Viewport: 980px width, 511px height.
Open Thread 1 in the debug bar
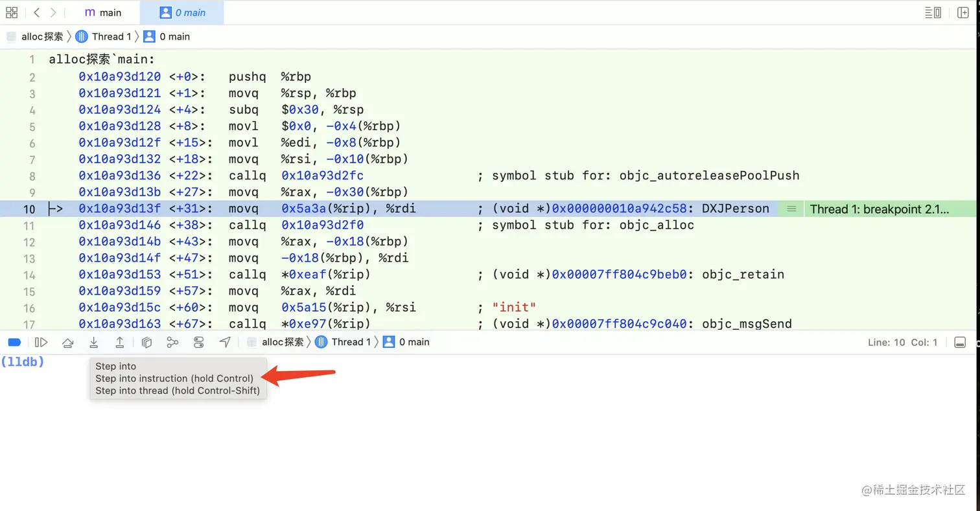tap(351, 342)
